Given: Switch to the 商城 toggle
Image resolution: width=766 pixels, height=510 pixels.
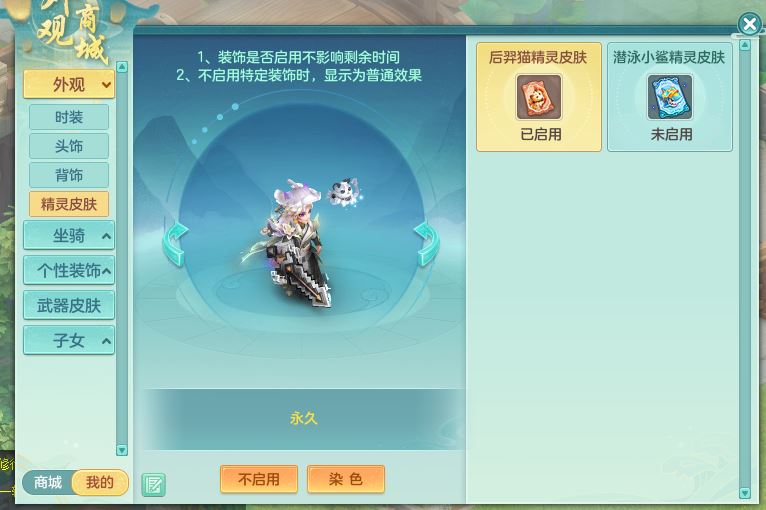Looking at the screenshot, I should (47, 483).
